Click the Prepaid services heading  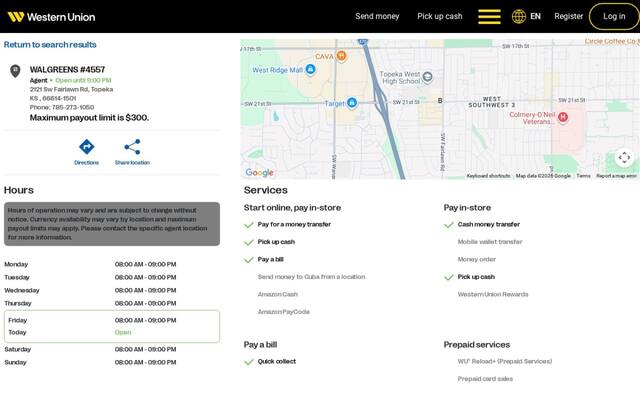(x=477, y=345)
